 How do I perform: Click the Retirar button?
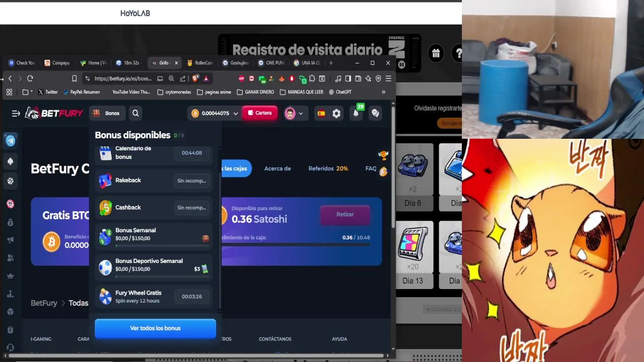pos(345,214)
